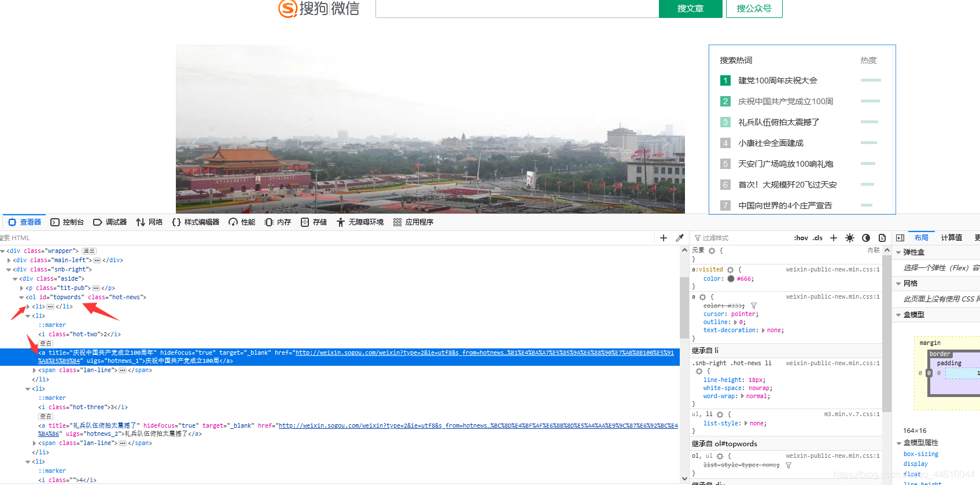Image resolution: width=980 pixels, height=485 pixels.
Task: Click the ellipsis badge in the first li
Action: [50, 307]
